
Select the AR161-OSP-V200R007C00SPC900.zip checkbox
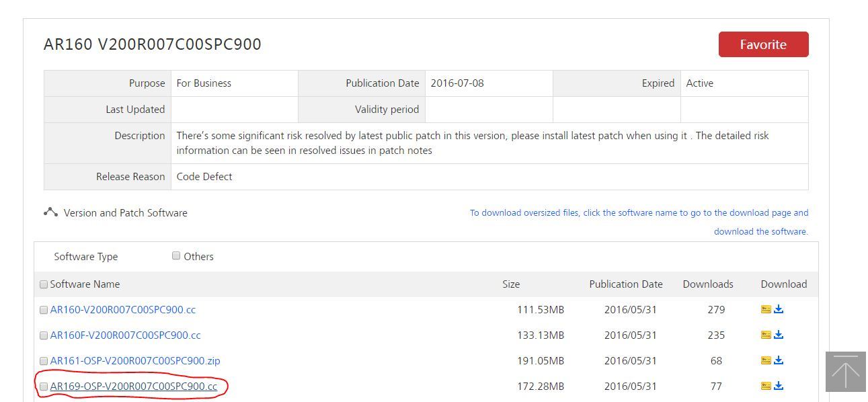tap(44, 361)
